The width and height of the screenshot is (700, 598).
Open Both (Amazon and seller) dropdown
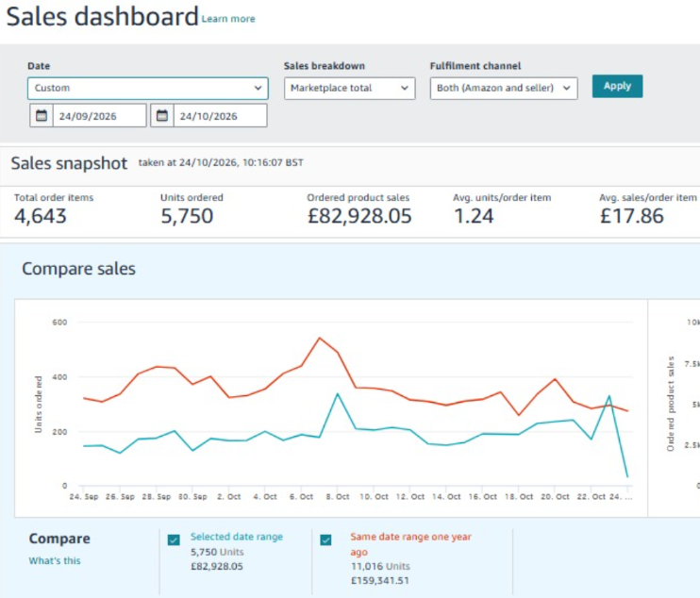point(504,89)
